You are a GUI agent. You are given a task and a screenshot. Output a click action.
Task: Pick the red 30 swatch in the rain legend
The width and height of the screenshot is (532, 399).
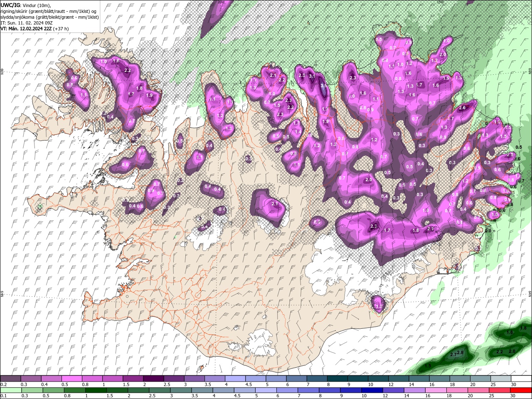(521, 390)
